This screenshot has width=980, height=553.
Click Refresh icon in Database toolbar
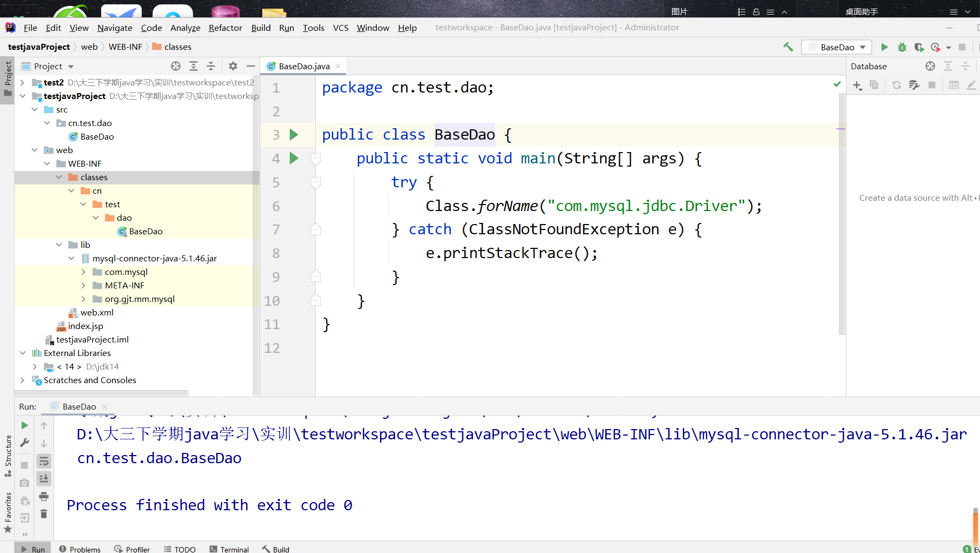pos(896,85)
